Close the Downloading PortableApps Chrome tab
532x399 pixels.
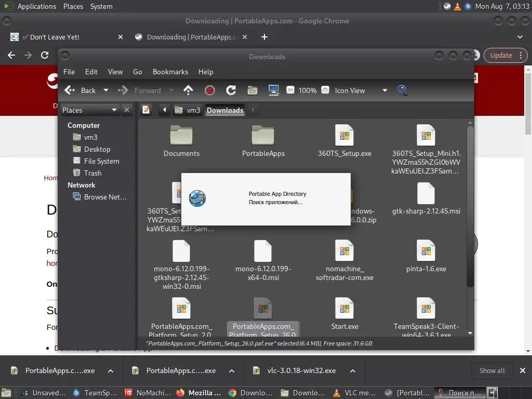pyautogui.click(x=245, y=37)
